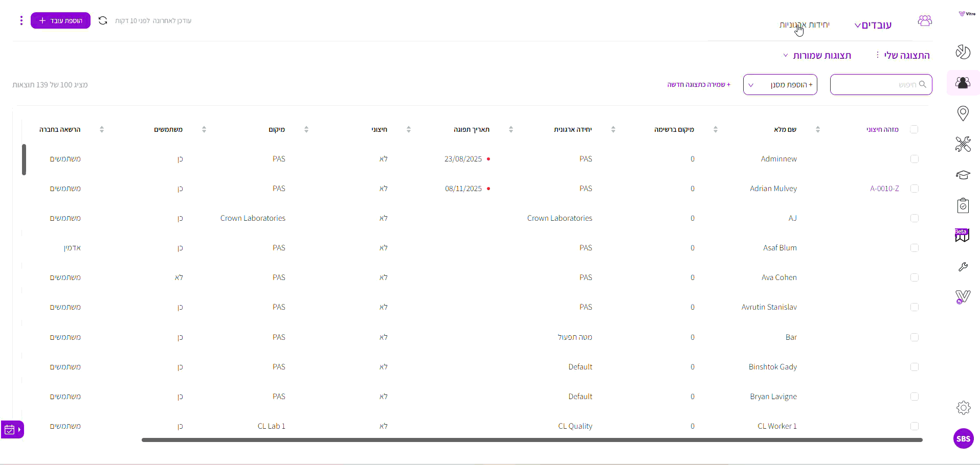Click the Adrian Mulvey name cell
Image resolution: width=980 pixels, height=465 pixels.
click(773, 189)
